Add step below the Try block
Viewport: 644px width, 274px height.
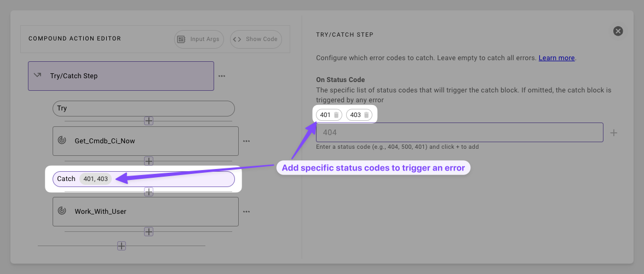pos(149,121)
